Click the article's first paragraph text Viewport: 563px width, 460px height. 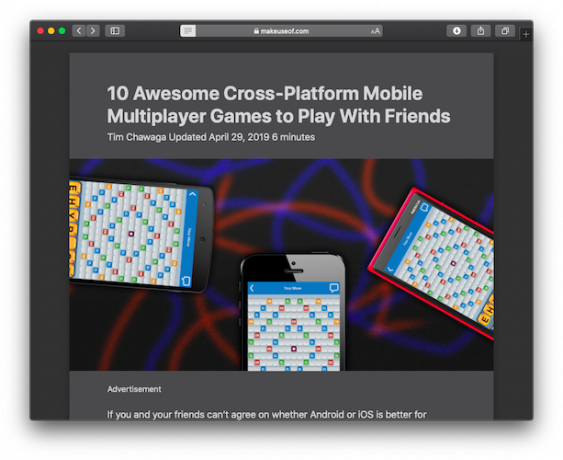(267, 415)
